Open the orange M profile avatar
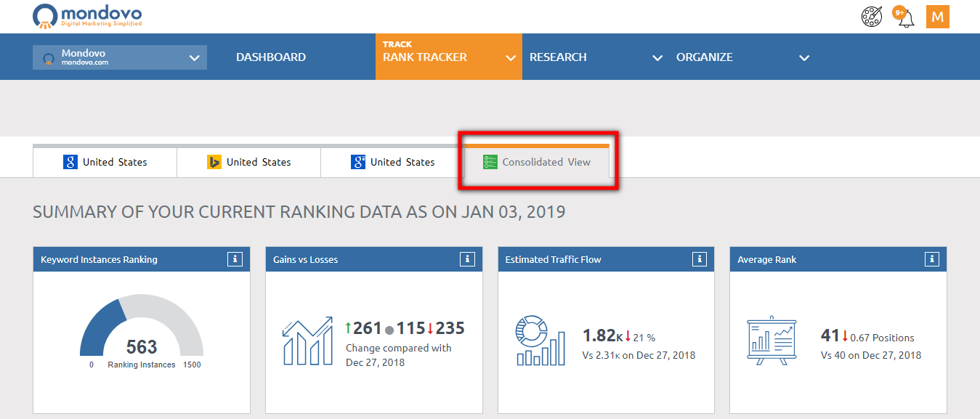 click(938, 17)
